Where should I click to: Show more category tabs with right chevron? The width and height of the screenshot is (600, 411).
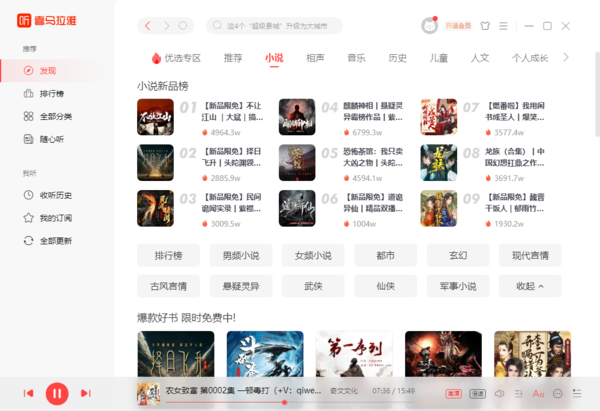[x=566, y=57]
